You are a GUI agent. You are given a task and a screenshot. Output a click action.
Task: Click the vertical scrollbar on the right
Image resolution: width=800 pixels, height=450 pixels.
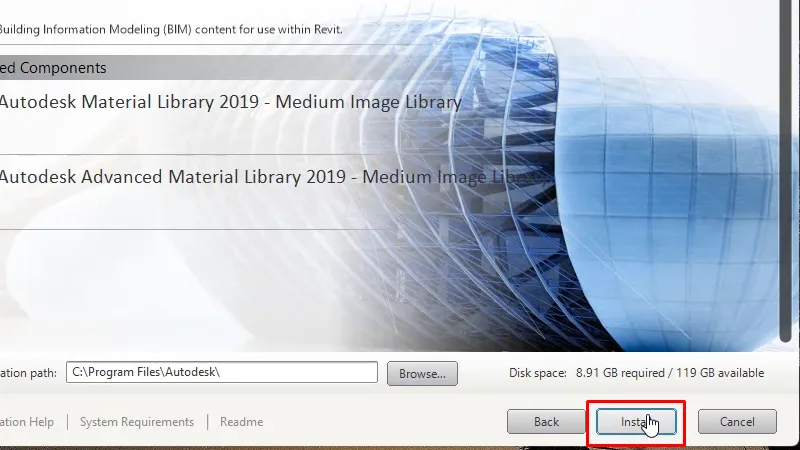point(786,171)
